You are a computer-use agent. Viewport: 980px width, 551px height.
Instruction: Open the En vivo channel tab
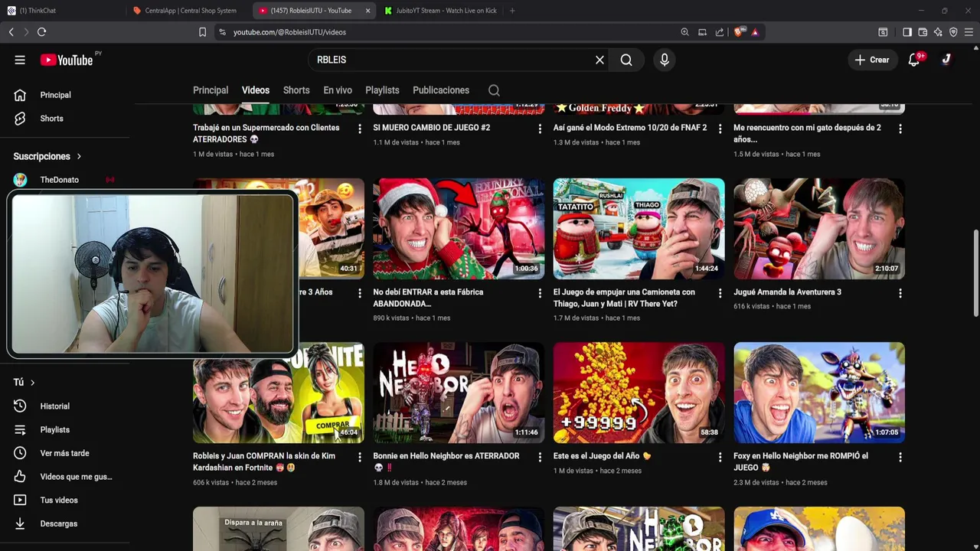pos(338,90)
